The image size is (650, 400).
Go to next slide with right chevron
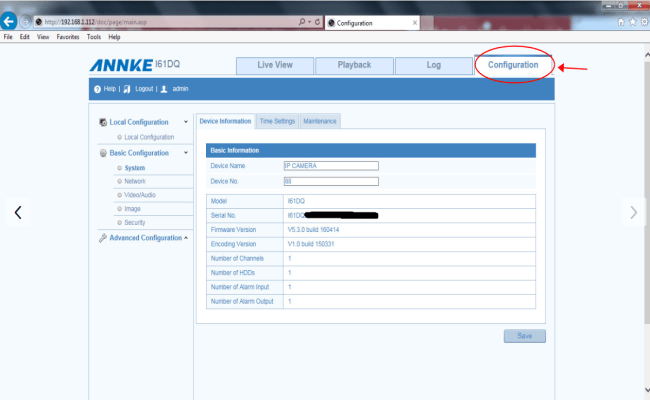point(632,211)
